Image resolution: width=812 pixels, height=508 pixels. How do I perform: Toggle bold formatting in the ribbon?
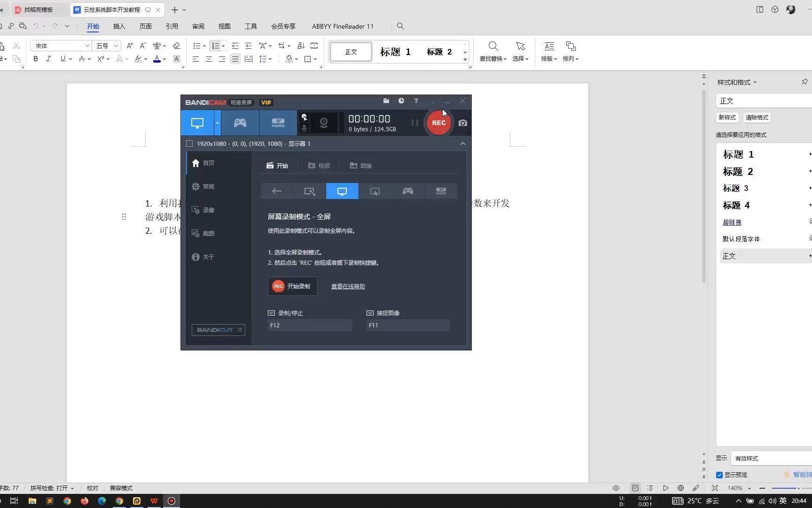click(35, 59)
